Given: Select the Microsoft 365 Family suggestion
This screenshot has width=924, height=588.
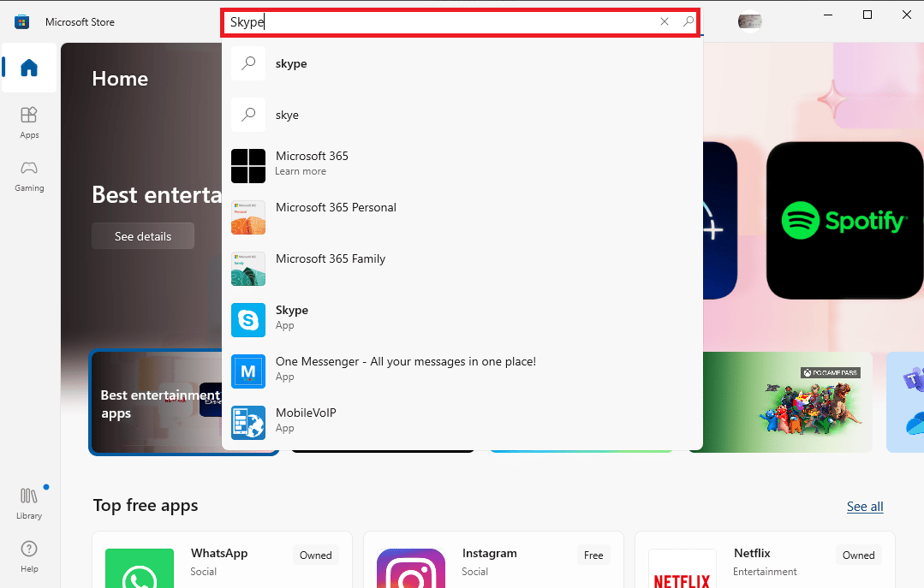Looking at the screenshot, I should click(248, 268).
